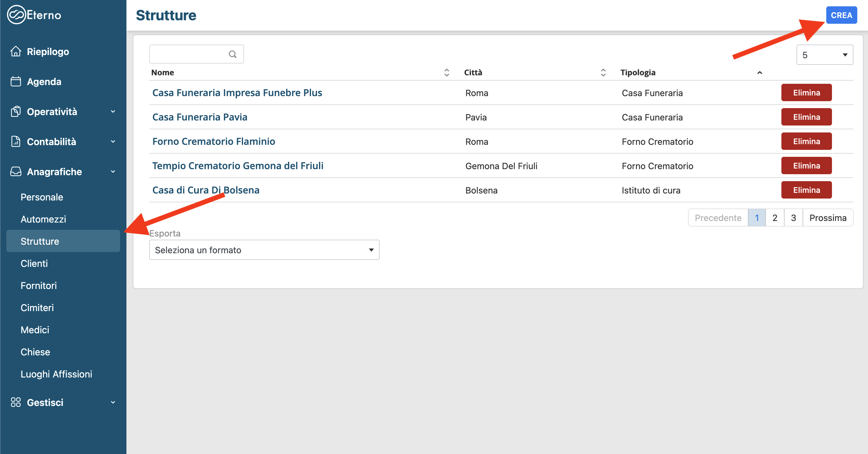This screenshot has height=454, width=868.
Task: Toggle Tipologia column sort order
Action: [x=760, y=72]
